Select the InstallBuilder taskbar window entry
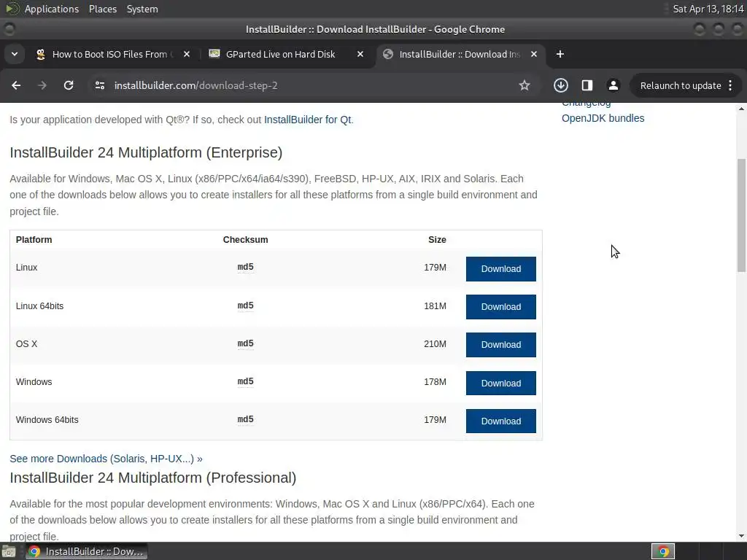This screenshot has height=560, width=747. (86, 551)
